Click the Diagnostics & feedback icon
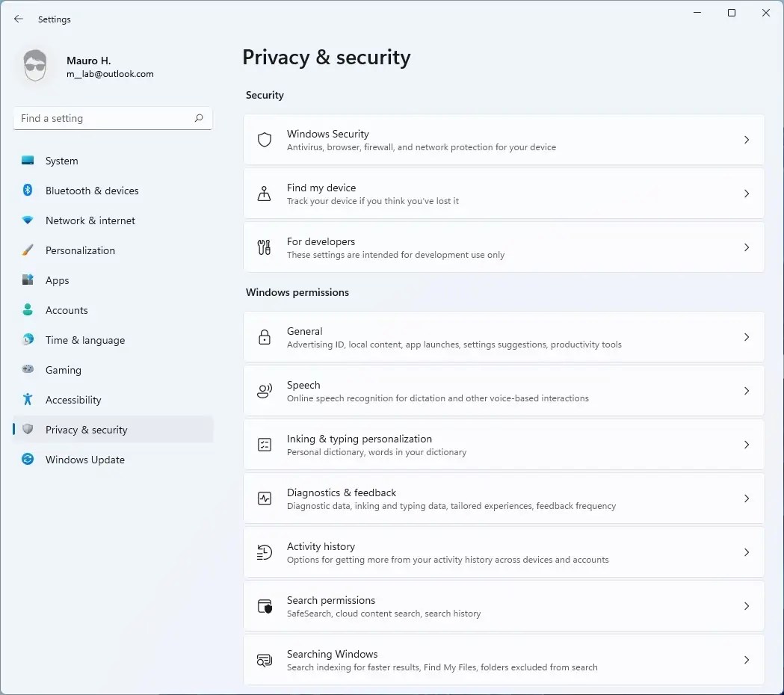This screenshot has width=784, height=695. [265, 498]
